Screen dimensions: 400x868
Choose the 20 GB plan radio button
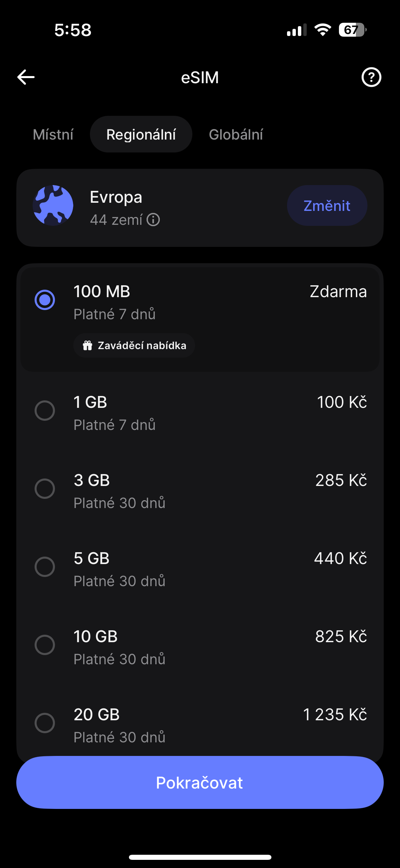pos(45,723)
